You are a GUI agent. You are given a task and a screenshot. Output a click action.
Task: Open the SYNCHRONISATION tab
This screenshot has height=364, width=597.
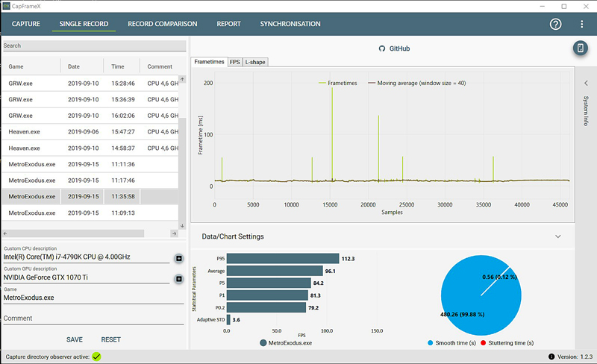tap(290, 24)
